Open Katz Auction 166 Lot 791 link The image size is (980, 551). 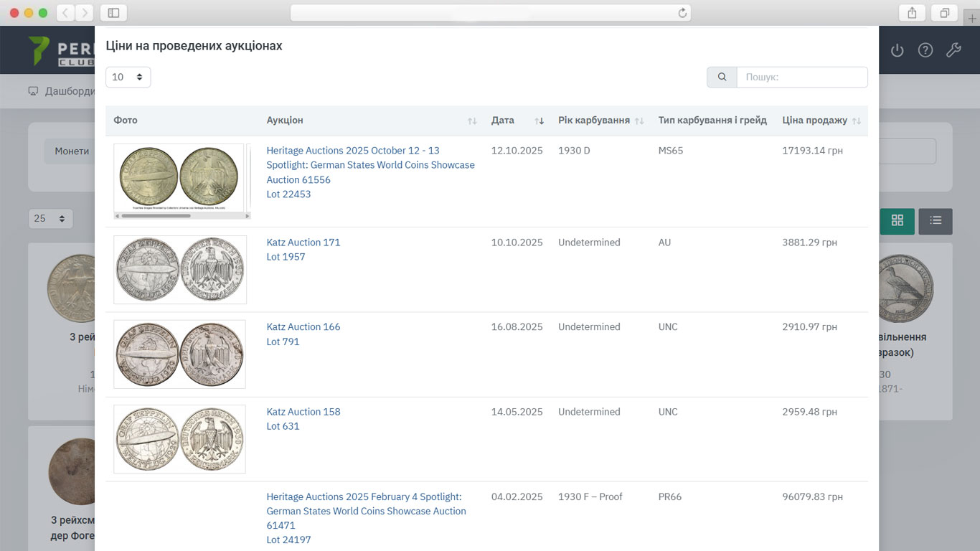[303, 334]
